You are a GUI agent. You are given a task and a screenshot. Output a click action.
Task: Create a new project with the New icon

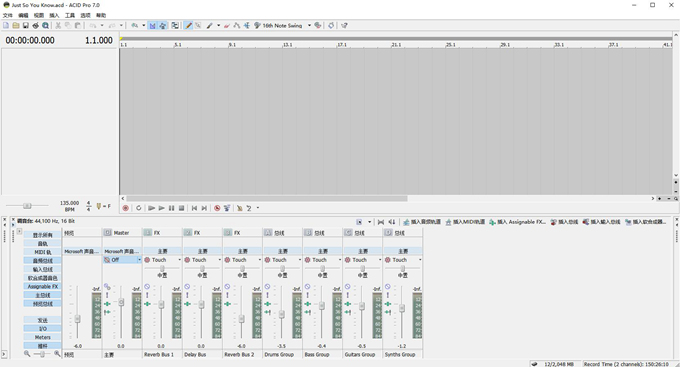(6, 26)
